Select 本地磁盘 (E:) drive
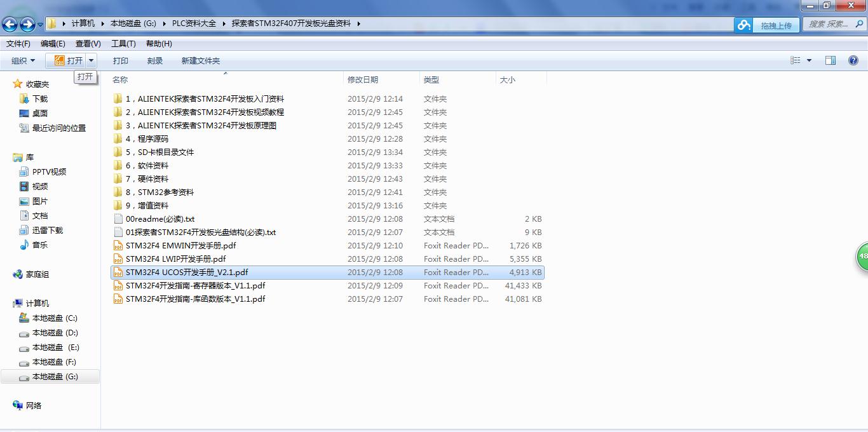 coord(56,348)
